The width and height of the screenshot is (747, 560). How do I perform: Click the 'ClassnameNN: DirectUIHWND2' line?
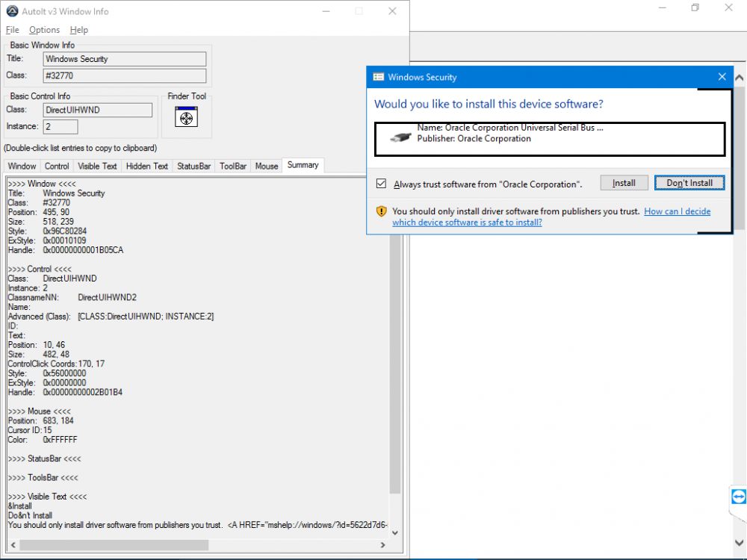click(72, 298)
